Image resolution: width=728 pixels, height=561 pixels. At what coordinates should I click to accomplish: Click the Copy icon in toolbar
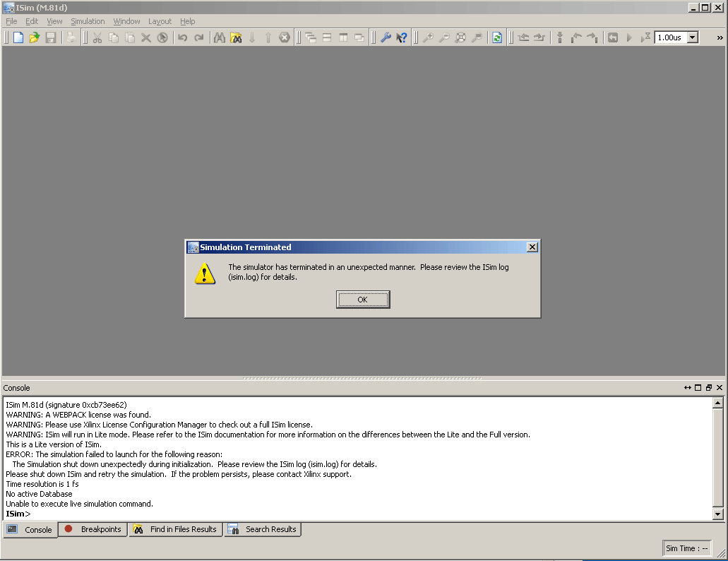pyautogui.click(x=113, y=37)
